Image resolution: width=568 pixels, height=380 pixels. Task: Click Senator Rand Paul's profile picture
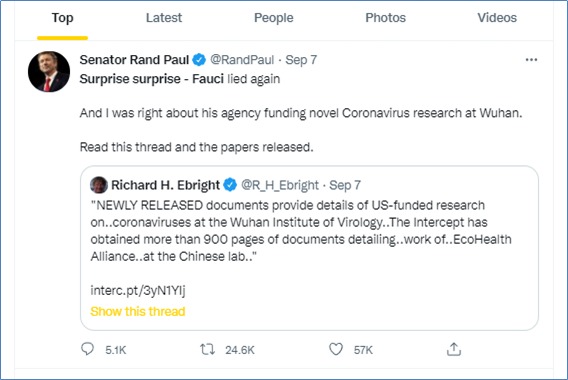pos(49,71)
